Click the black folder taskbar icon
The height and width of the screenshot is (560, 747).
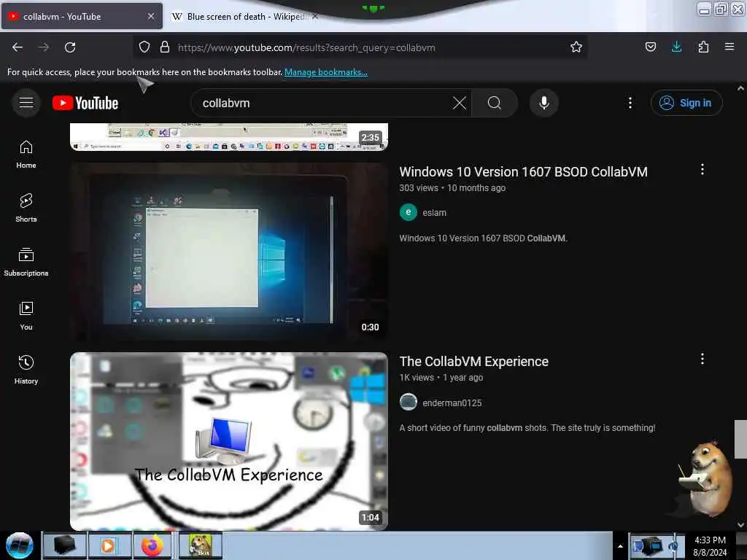click(x=65, y=545)
